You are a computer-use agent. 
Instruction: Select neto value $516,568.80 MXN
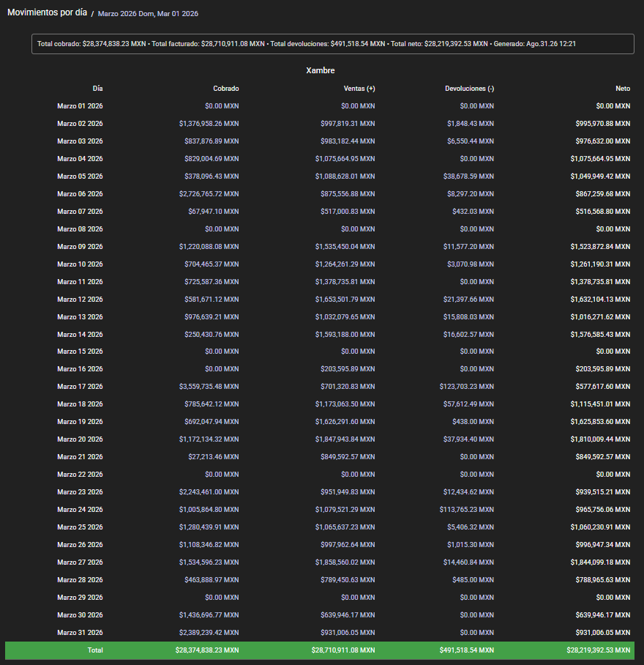(x=602, y=212)
